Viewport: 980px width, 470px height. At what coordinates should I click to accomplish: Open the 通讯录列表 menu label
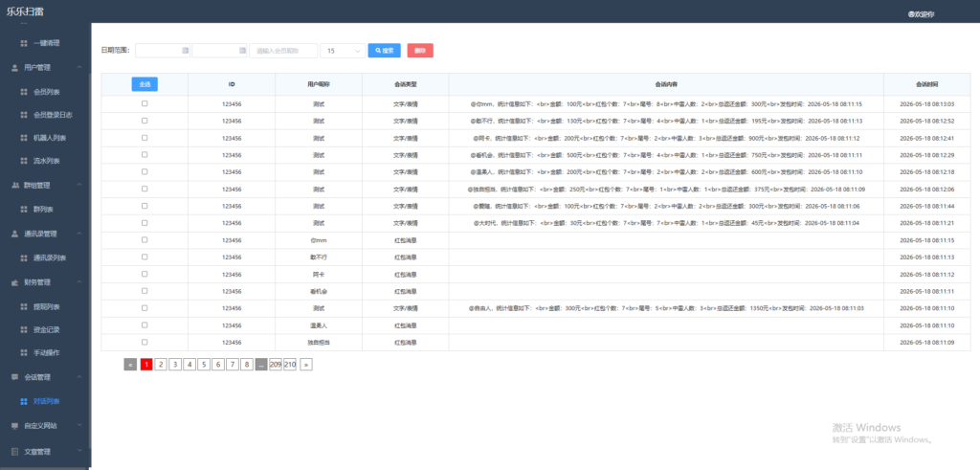50,258
